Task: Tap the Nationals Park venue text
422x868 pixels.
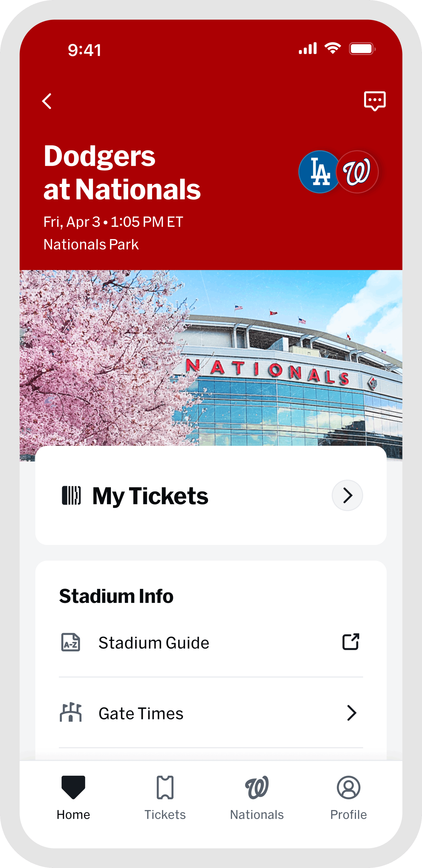Action: click(91, 244)
